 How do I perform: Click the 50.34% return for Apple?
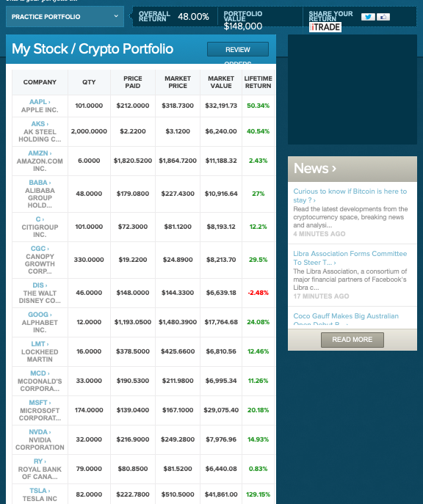click(258, 106)
